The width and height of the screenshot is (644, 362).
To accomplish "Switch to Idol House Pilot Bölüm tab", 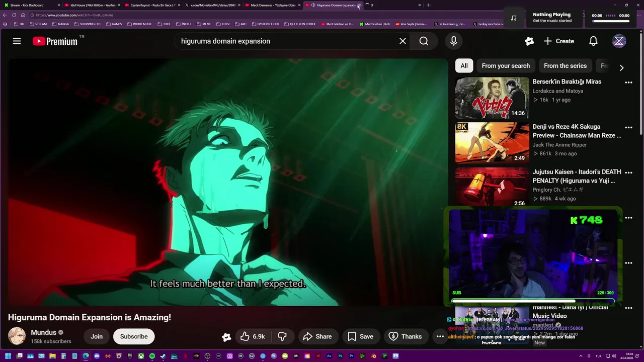I will (92, 5).
